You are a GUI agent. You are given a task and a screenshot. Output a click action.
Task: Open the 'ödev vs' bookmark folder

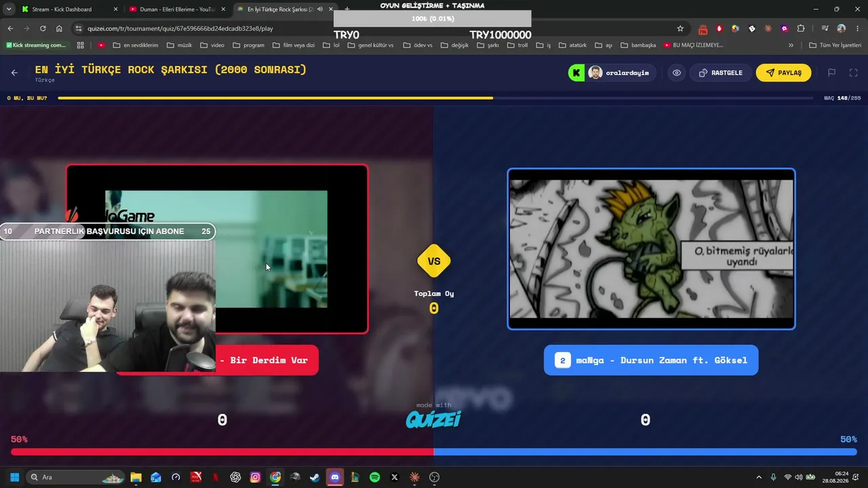point(418,45)
